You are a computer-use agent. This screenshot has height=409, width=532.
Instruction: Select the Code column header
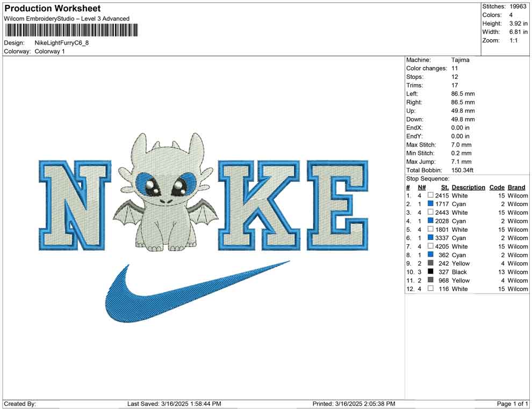497,187
